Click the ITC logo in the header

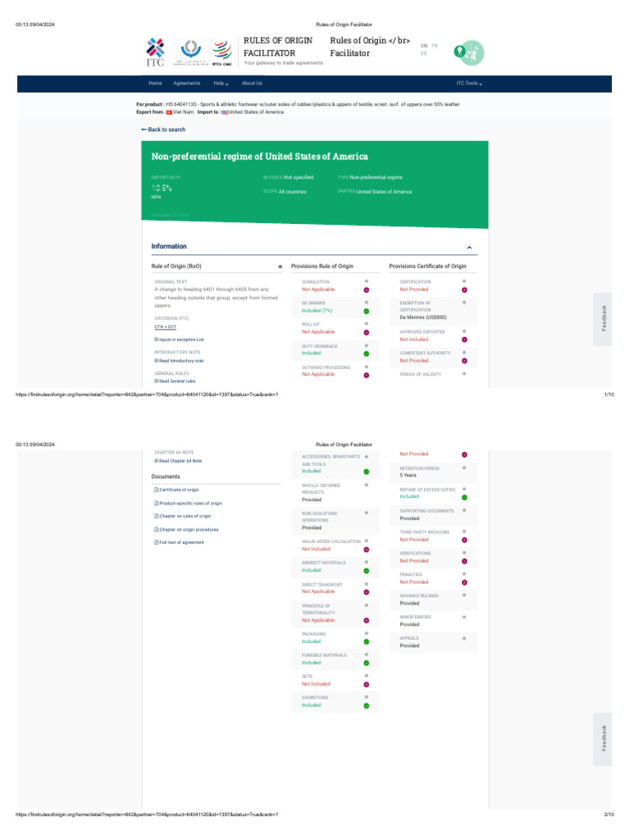pyautogui.click(x=155, y=52)
